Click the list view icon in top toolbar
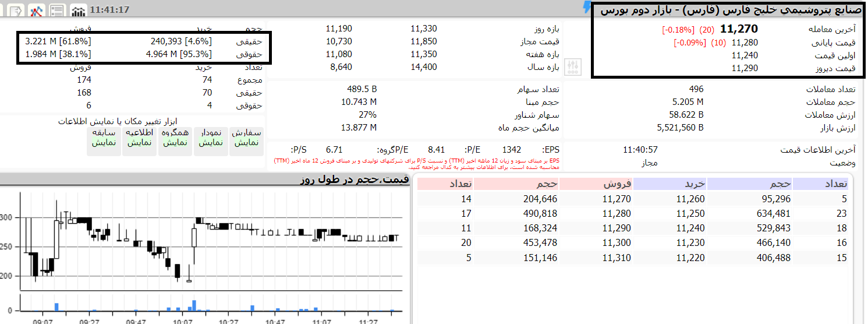The image size is (868, 324). tap(56, 10)
